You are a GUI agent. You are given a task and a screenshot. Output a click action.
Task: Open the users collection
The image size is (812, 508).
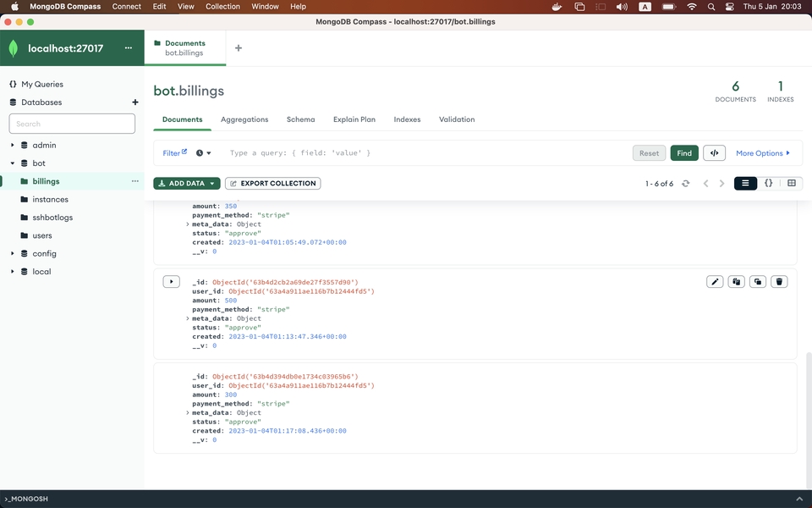click(x=41, y=235)
